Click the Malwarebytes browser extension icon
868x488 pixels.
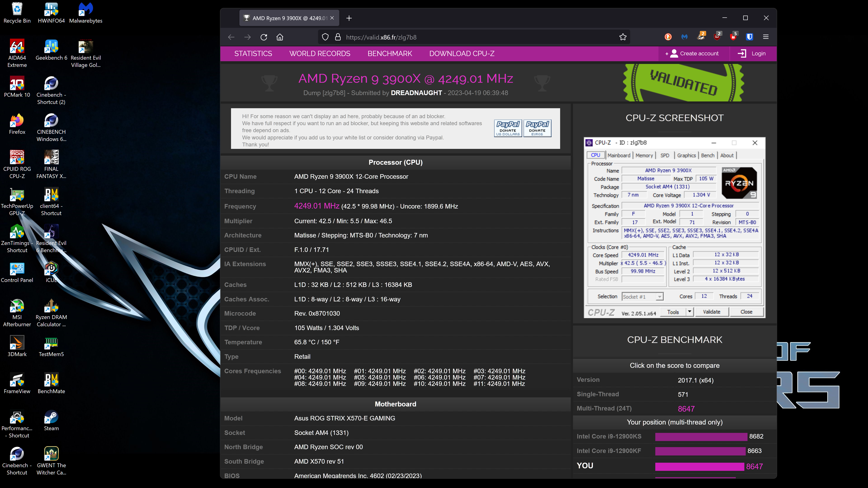[x=684, y=37]
